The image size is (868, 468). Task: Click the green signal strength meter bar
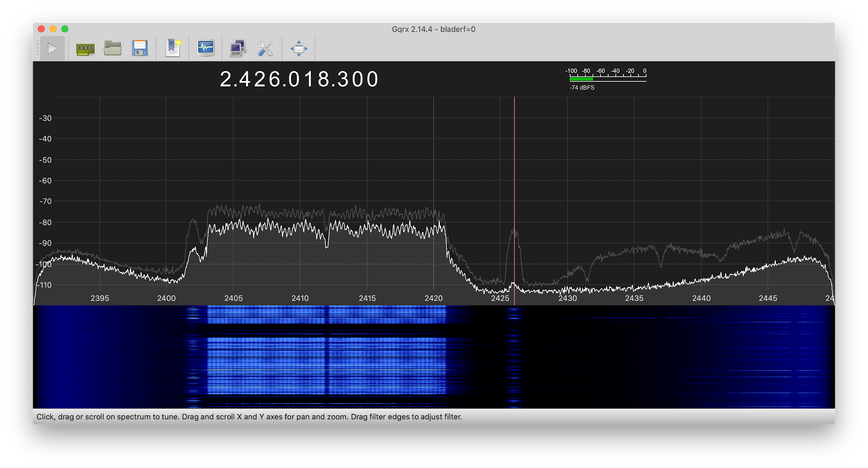[581, 79]
